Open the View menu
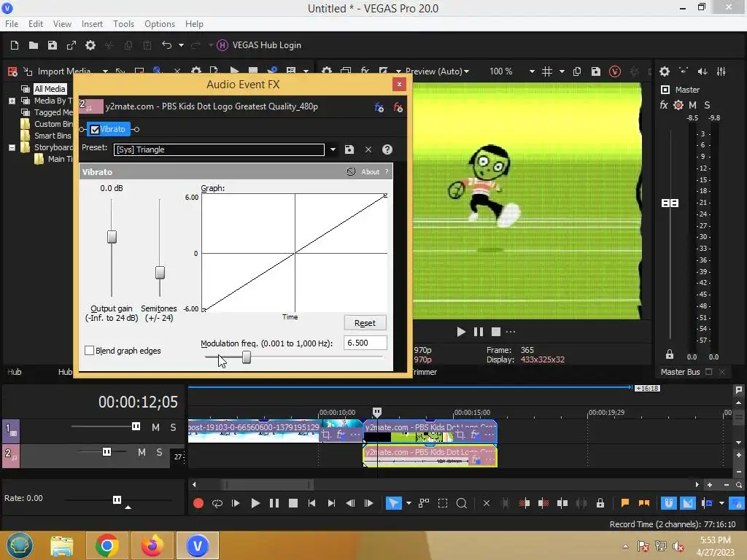This screenshot has height=560, width=747. 62,24
